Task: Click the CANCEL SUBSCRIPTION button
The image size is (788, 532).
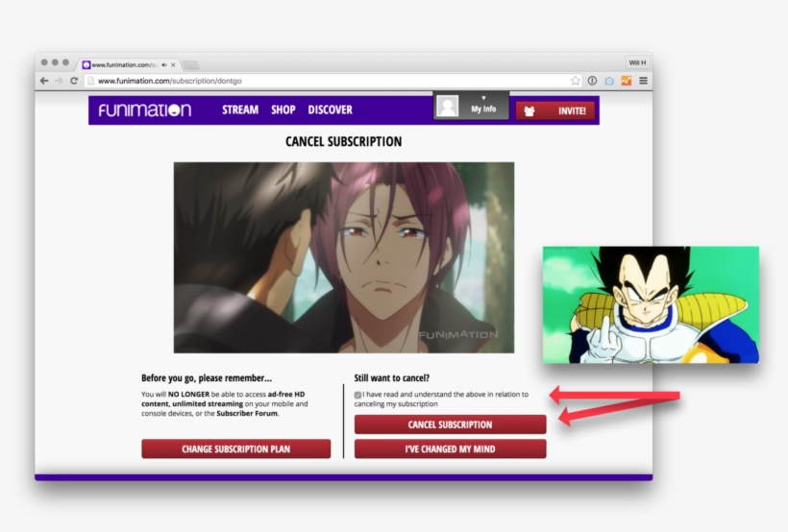Action: pos(451,424)
